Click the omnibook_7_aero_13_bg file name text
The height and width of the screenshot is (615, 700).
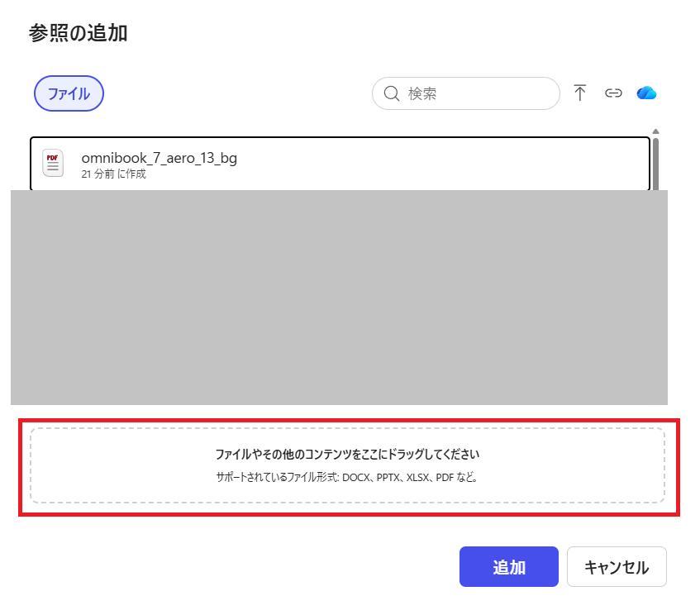(x=159, y=158)
